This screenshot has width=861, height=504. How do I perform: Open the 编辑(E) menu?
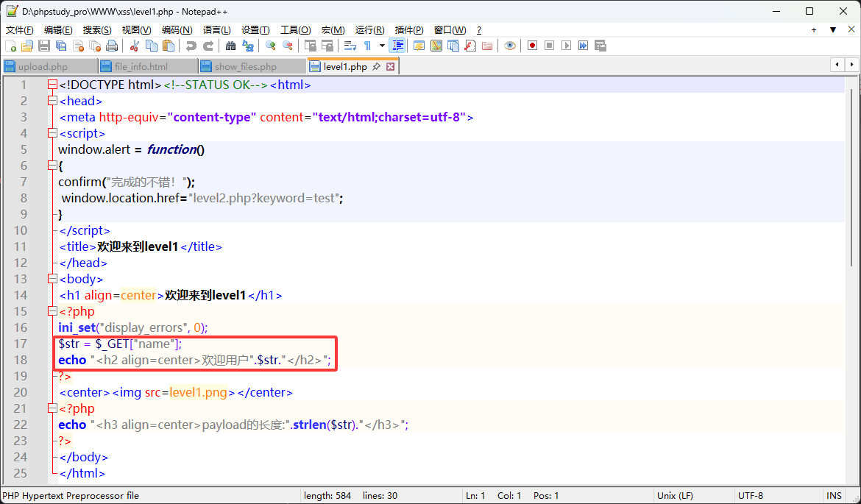tap(58, 29)
